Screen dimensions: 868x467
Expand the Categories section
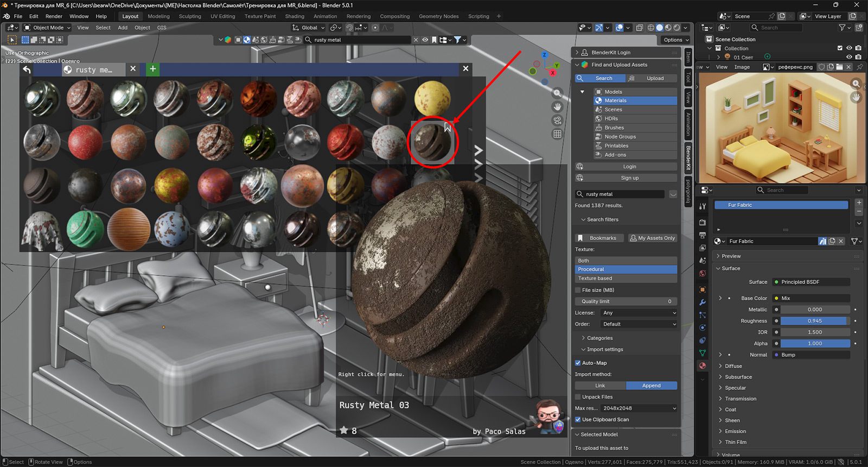(x=599, y=338)
